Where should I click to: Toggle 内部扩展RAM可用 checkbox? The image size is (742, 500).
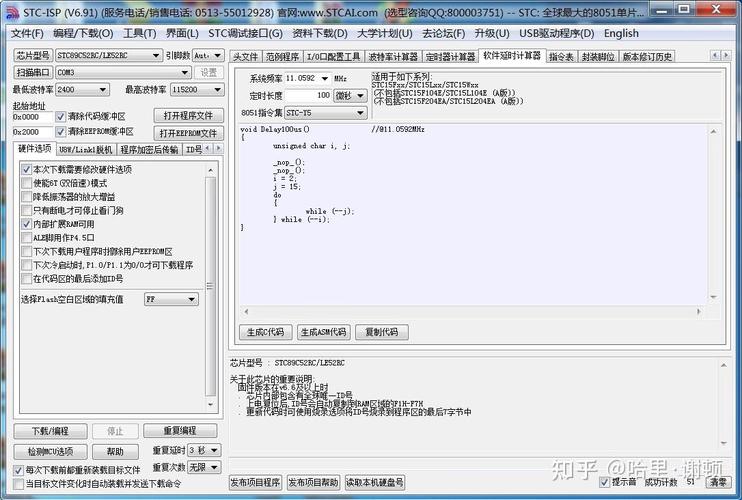[26, 224]
